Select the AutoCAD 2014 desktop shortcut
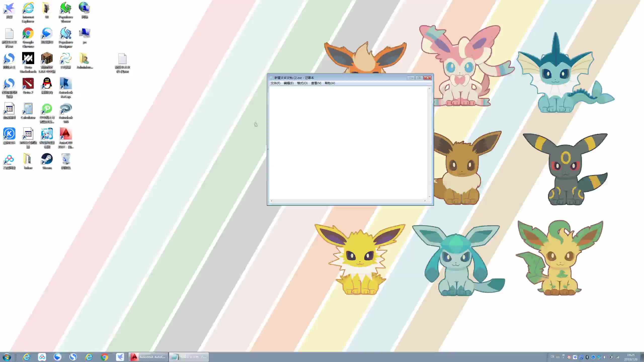The width and height of the screenshot is (644, 362). pos(66,138)
